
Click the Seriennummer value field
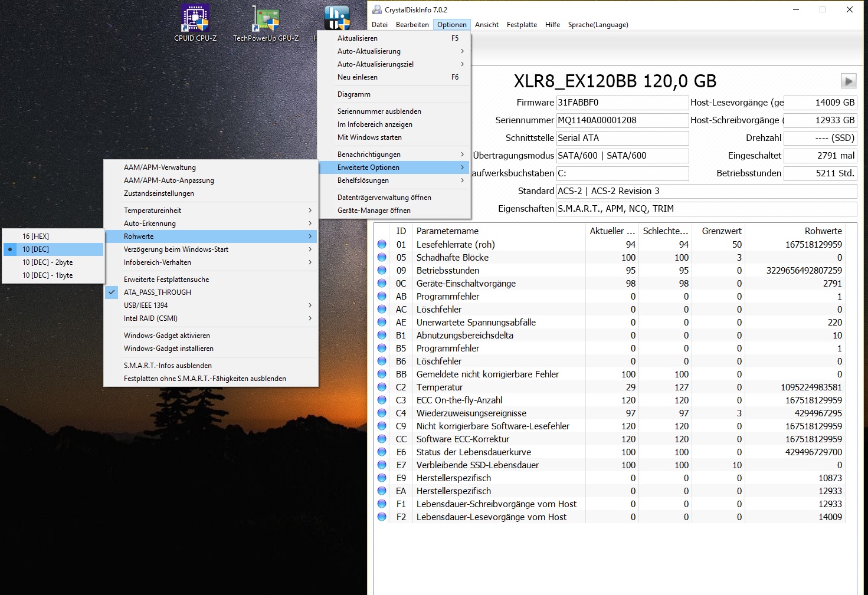(623, 120)
